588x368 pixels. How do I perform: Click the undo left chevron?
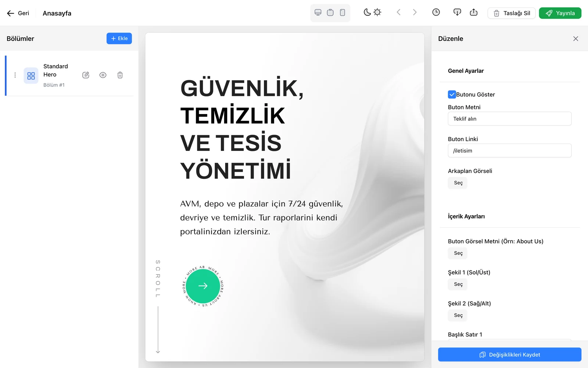pyautogui.click(x=398, y=13)
